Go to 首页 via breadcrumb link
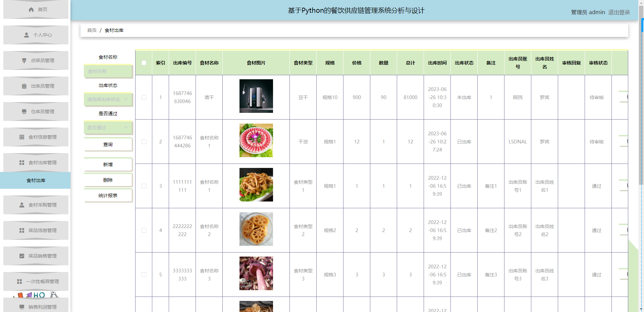Viewport: 644px width, 312px height. pos(92,30)
